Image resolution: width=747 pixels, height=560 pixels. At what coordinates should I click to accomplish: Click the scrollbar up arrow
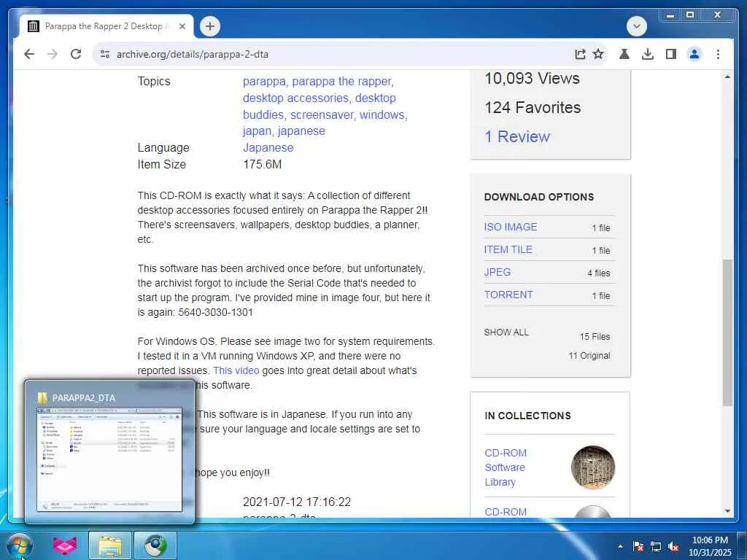tap(727, 77)
